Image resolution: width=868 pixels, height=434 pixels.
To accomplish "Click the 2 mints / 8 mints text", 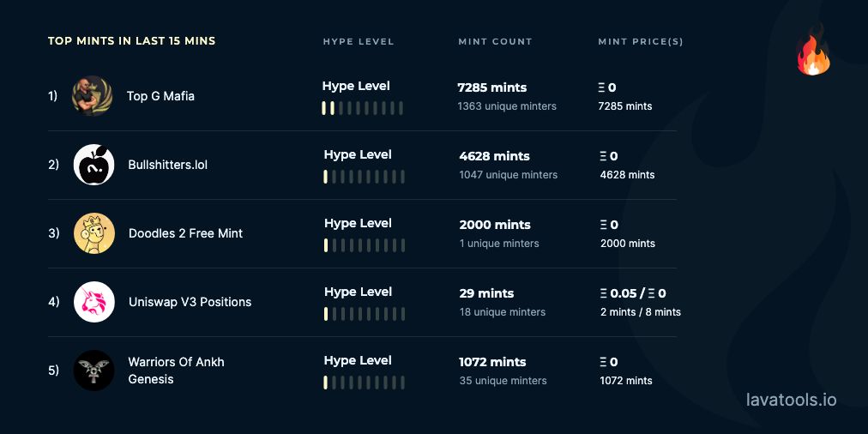I will click(641, 311).
